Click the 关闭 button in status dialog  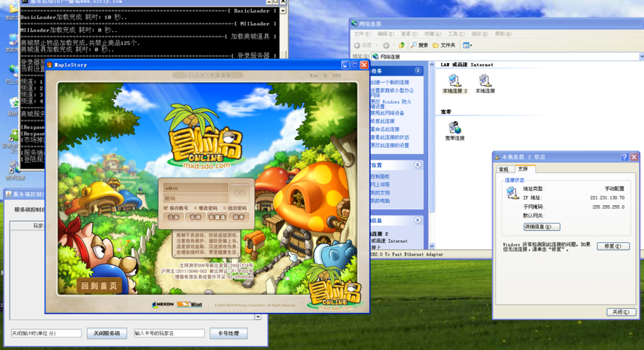tap(621, 311)
